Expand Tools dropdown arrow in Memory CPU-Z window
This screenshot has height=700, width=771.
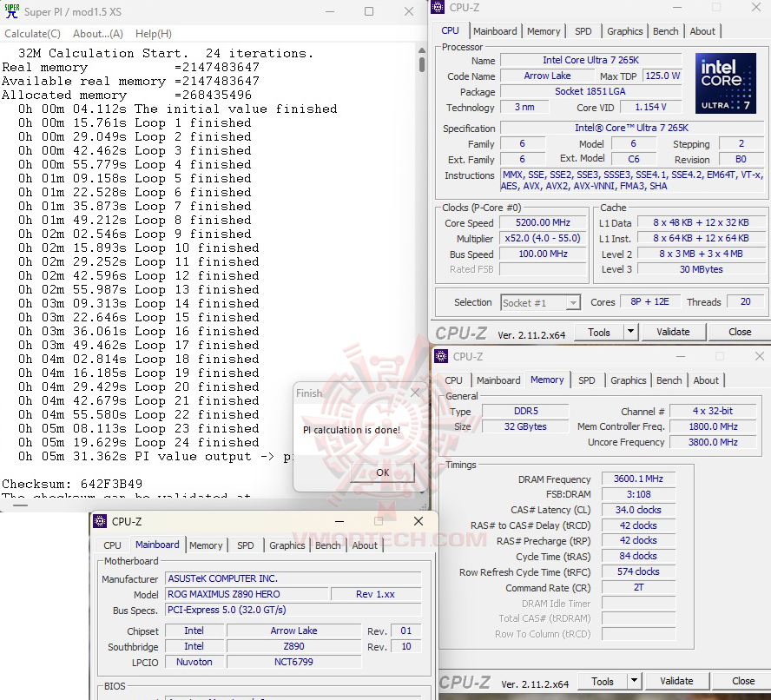click(x=635, y=681)
